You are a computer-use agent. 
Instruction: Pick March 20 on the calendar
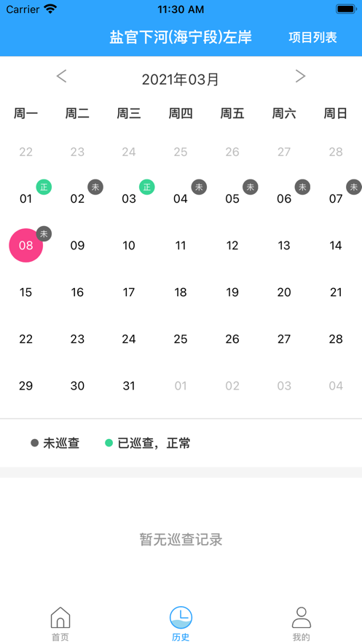point(284,292)
